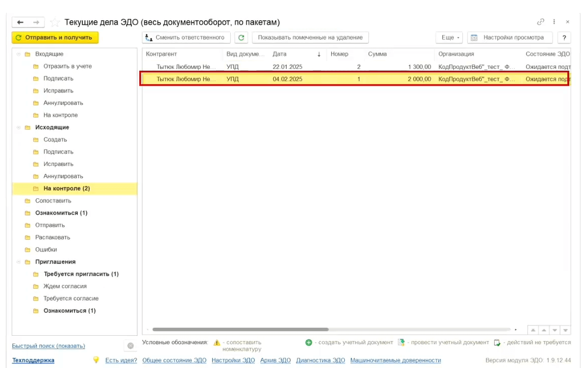Click the horizontal scrollbar of the table
The width and height of the screenshot is (588, 368).
240,330
